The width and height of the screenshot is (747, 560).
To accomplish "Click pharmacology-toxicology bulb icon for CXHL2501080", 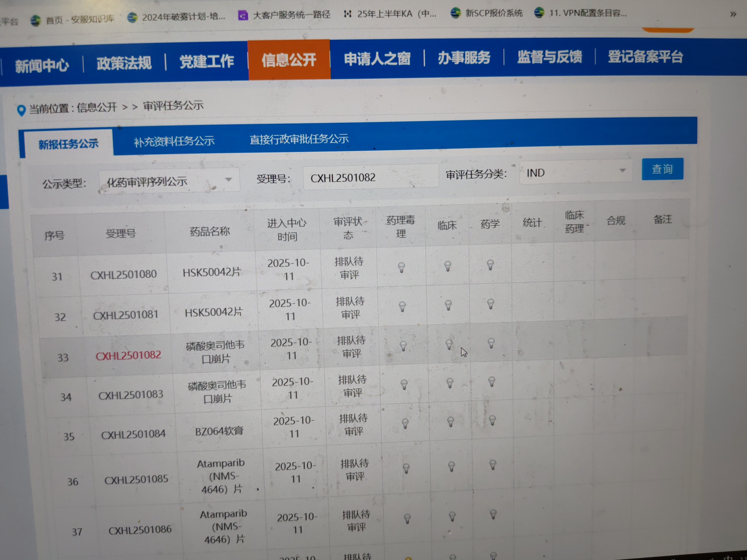I will 401,267.
